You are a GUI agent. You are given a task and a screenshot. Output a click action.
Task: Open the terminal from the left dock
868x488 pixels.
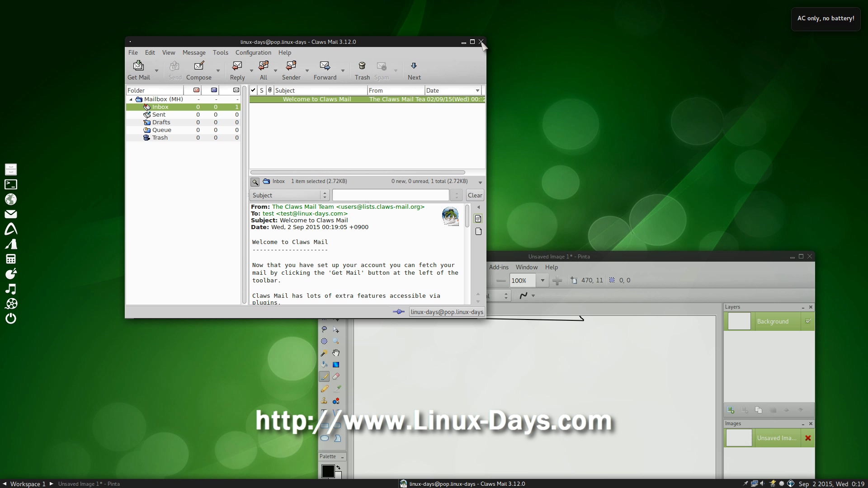pos(11,184)
